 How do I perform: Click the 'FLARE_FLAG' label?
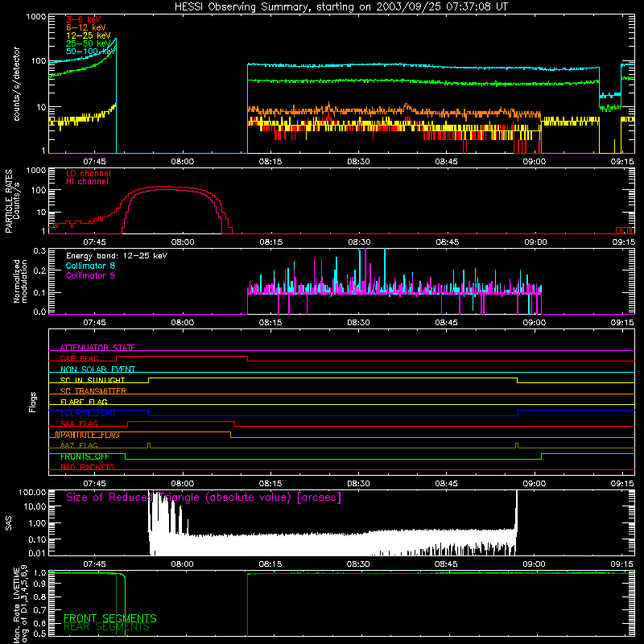[x=84, y=402]
